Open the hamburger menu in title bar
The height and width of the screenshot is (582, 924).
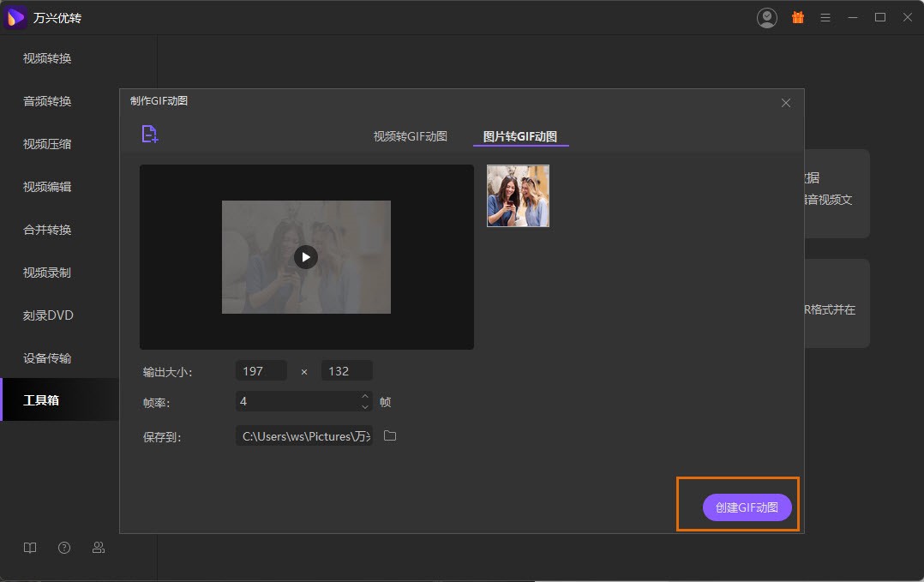[825, 17]
